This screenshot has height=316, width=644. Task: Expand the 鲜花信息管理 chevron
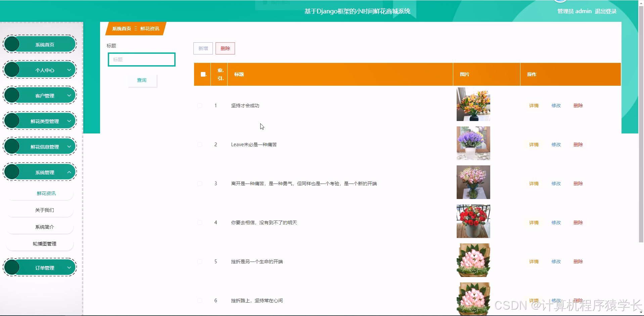pos(69,147)
